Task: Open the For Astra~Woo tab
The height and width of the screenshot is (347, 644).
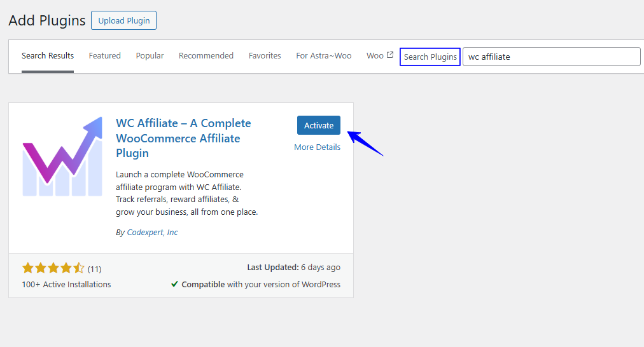Action: pos(324,56)
